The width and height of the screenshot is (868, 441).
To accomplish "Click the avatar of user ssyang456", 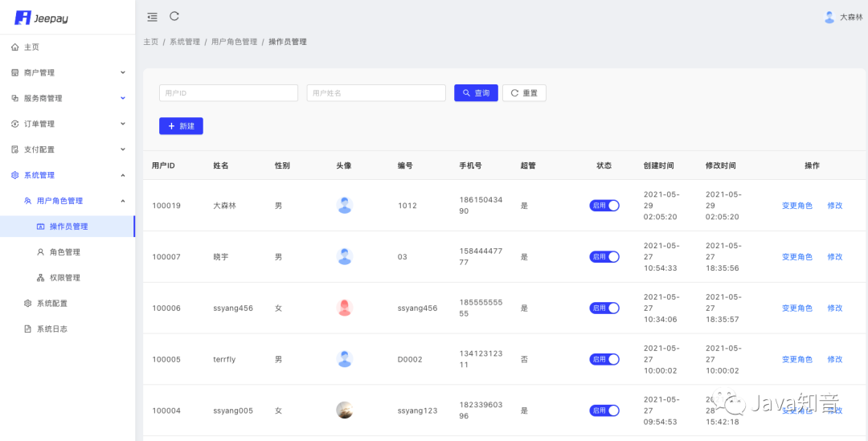I will pos(344,308).
